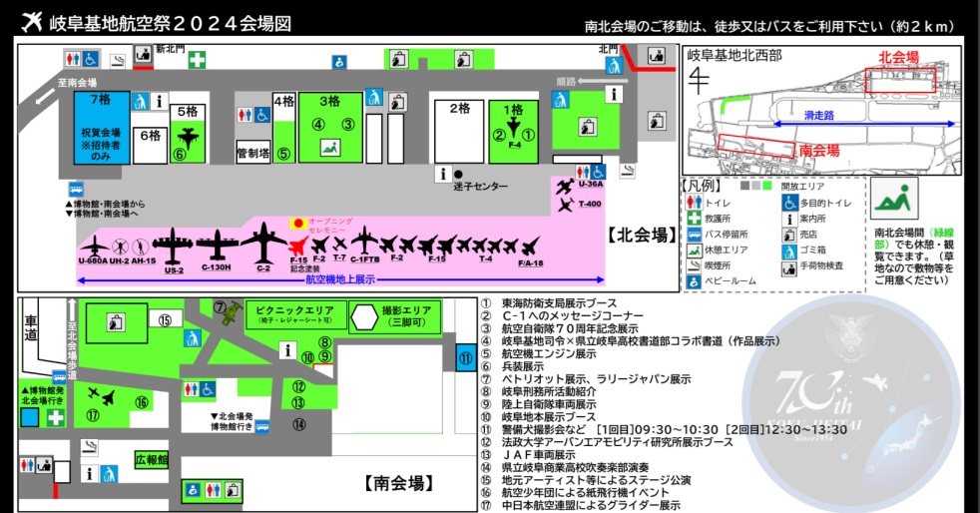Viewport: 980px width, 513px height.
Task: Select the 2格 hangar block
Action: tap(459, 131)
